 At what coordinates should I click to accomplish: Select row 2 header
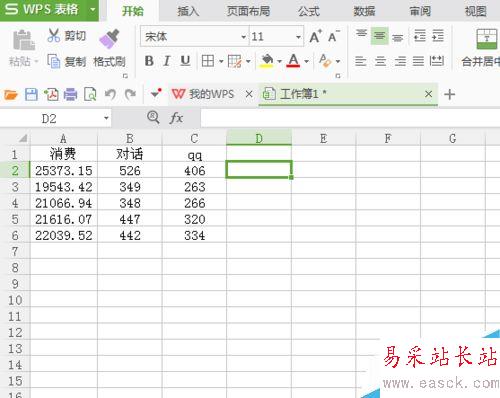pos(15,170)
